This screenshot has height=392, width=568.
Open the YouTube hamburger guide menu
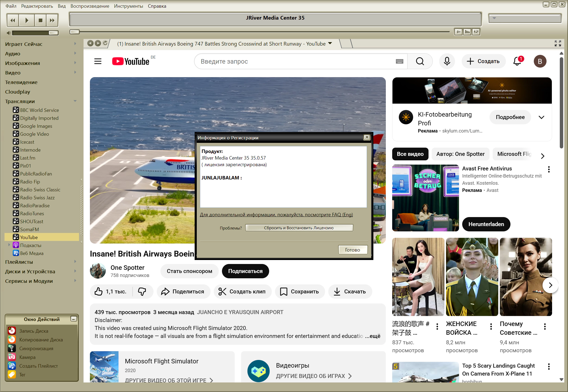(98, 61)
